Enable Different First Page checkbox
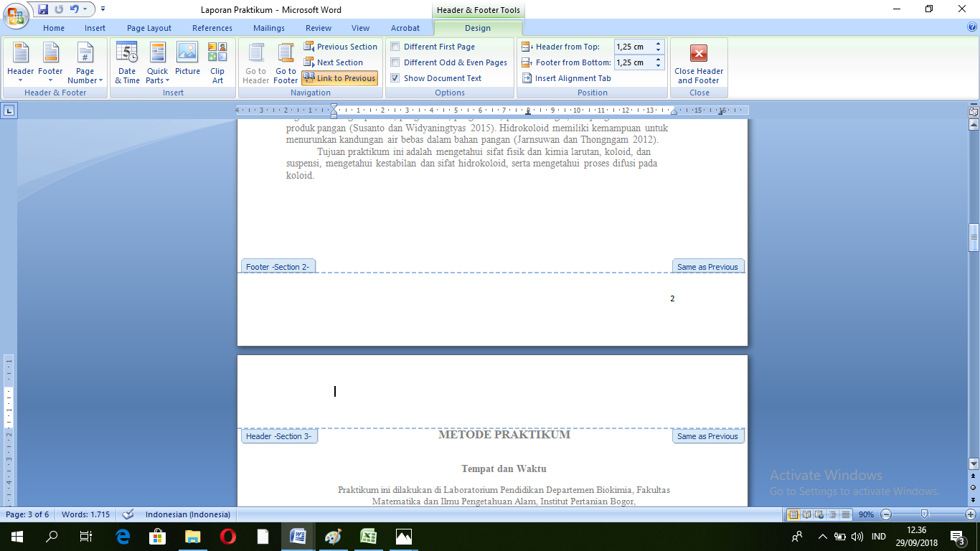This screenshot has width=980, height=551. click(x=395, y=47)
